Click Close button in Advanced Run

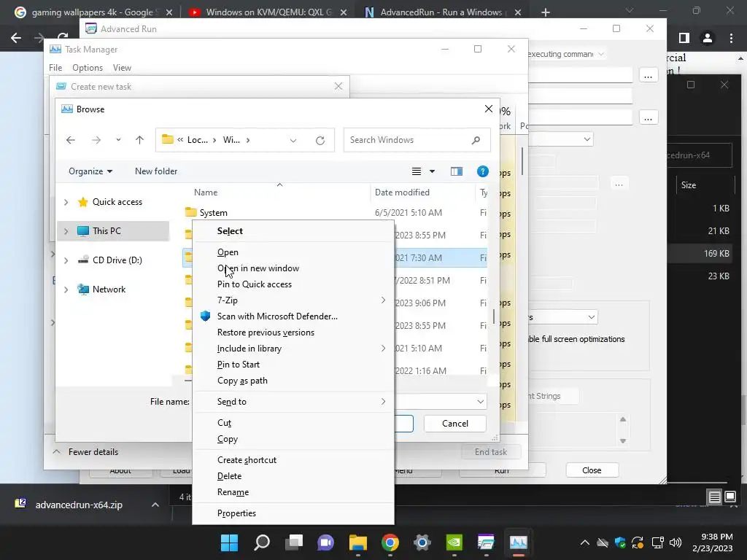pos(592,470)
